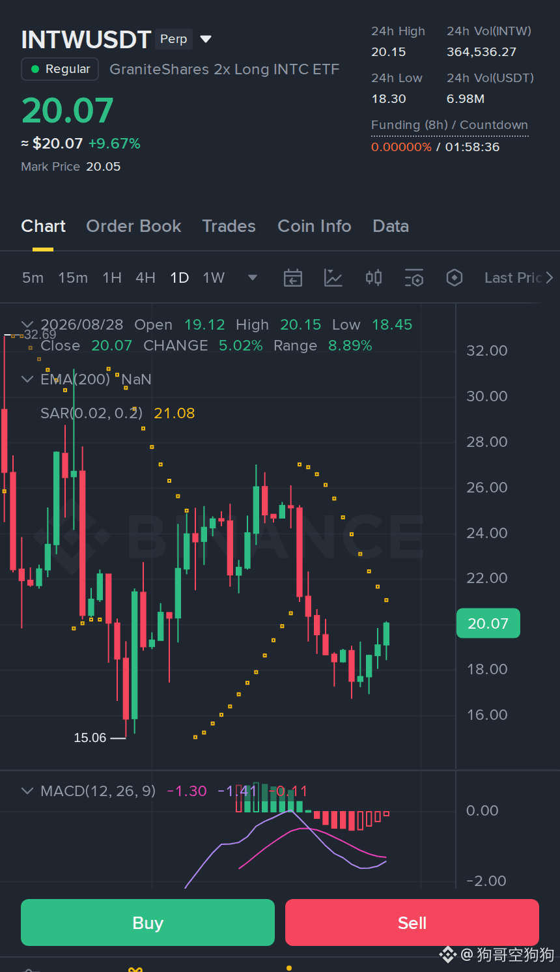The image size is (560, 972).
Task: Open the Trades tab
Action: (229, 226)
